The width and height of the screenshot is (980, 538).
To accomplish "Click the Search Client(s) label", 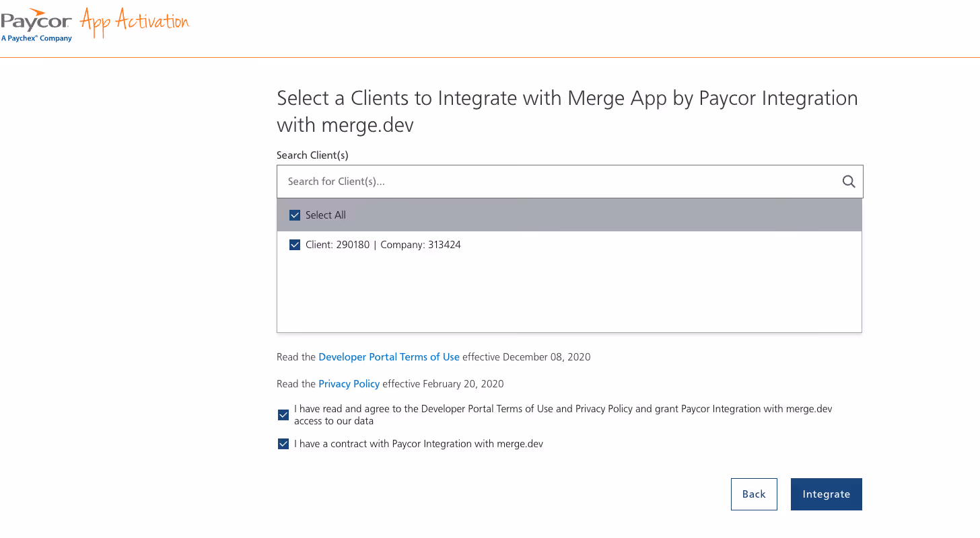I will click(x=312, y=155).
